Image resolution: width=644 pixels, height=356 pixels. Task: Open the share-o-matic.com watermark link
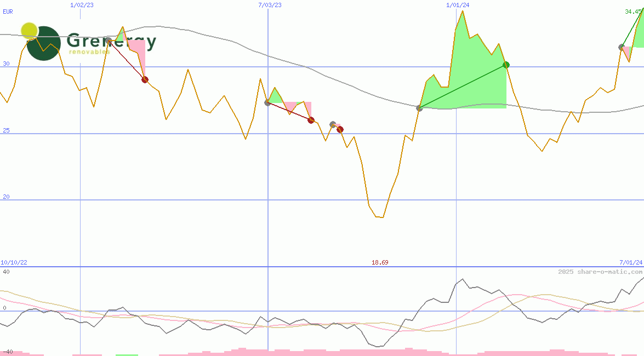pyautogui.click(x=600, y=272)
